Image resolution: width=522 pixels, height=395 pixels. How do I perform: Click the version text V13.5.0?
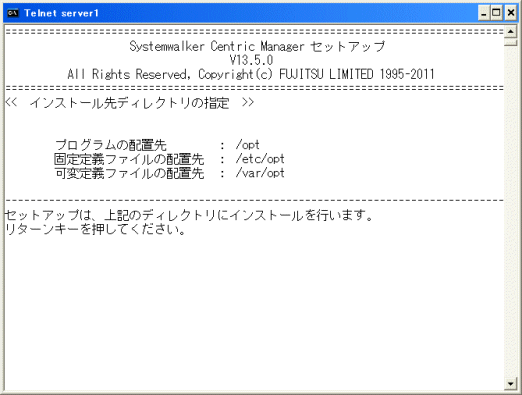(x=251, y=60)
